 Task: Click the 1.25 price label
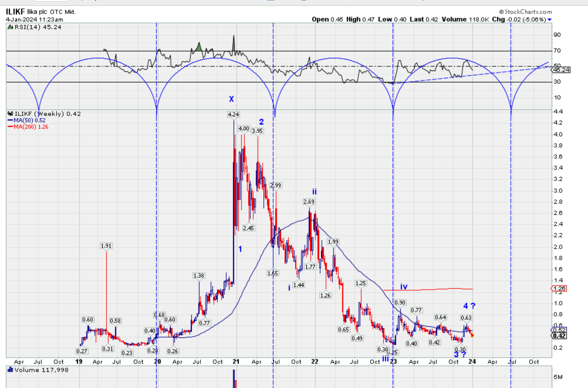click(x=361, y=283)
